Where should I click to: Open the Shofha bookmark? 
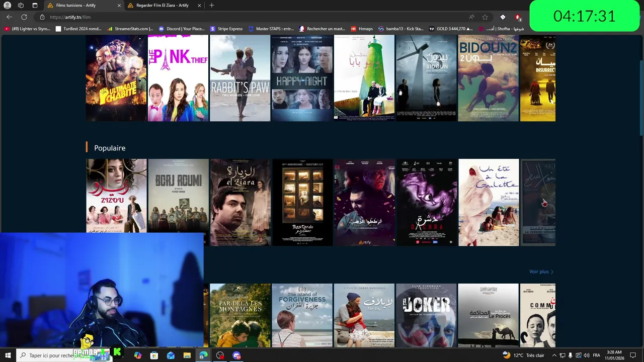[x=501, y=29]
